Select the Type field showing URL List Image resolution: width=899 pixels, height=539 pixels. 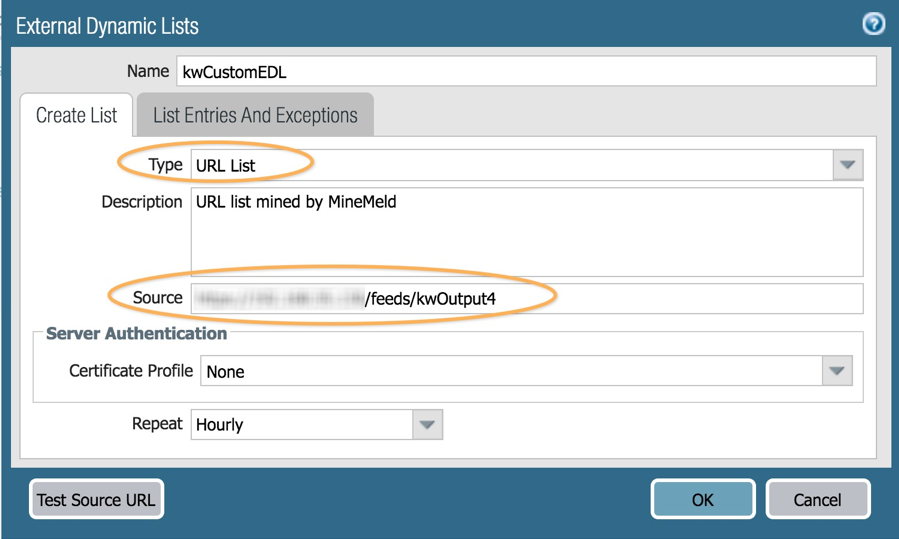point(510,165)
